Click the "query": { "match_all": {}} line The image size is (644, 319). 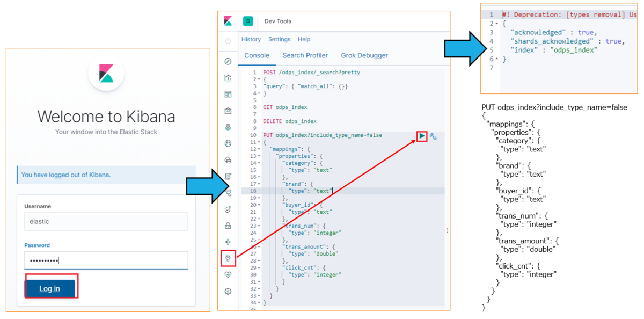tap(306, 86)
